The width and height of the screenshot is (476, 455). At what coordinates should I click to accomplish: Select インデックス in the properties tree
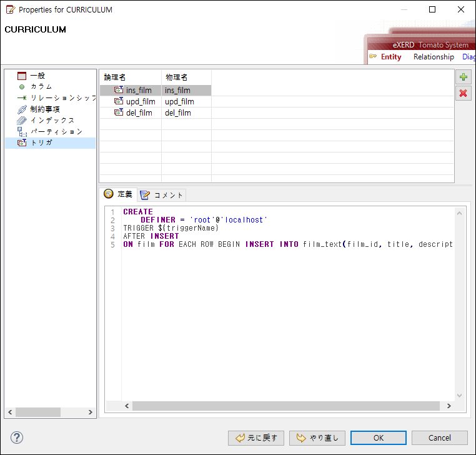pos(52,120)
